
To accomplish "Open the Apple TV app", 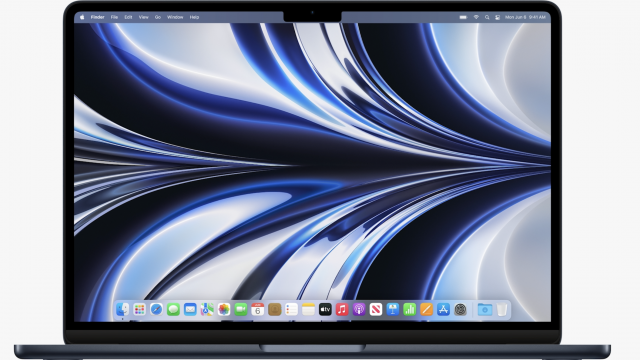I will click(325, 309).
